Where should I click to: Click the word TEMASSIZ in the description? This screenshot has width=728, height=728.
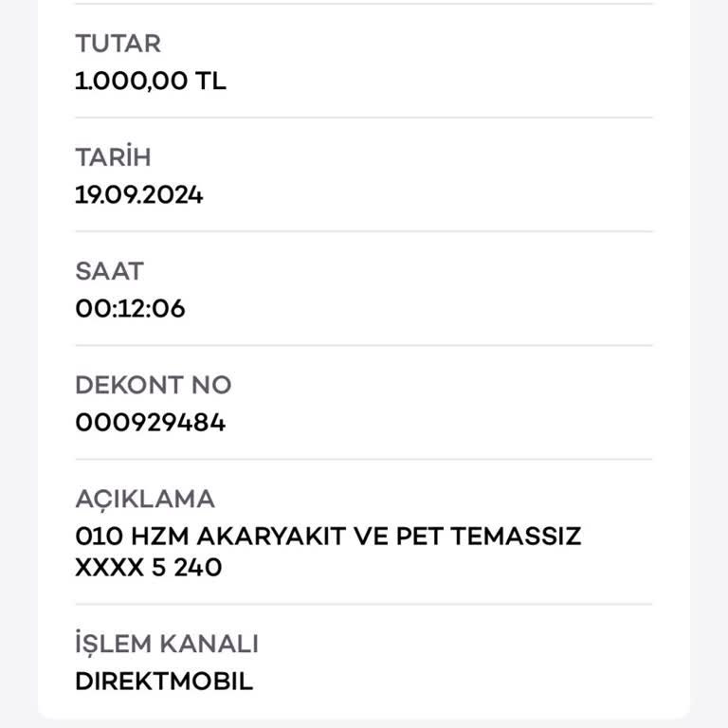(x=516, y=537)
